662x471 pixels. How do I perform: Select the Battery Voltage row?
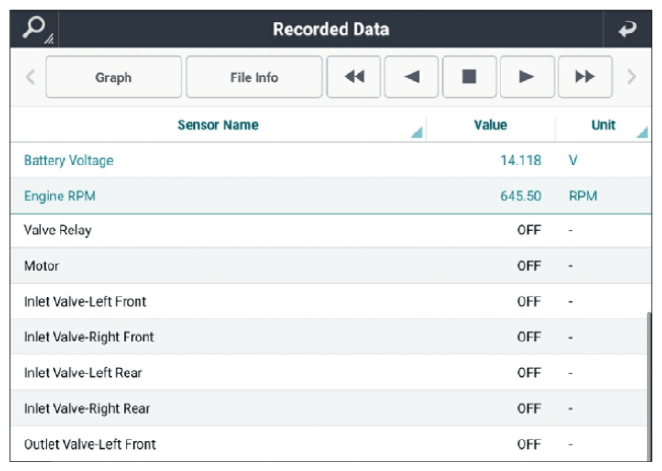point(331,160)
